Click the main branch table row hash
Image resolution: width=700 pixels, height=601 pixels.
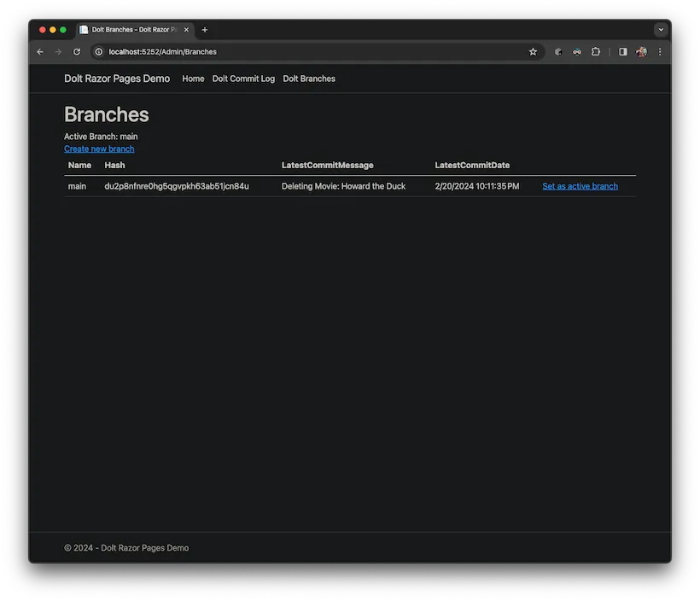(176, 185)
